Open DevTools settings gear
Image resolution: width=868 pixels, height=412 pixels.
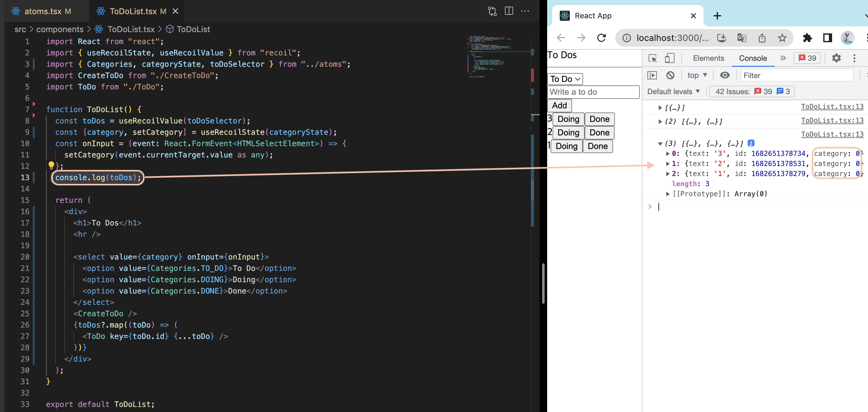tap(836, 58)
